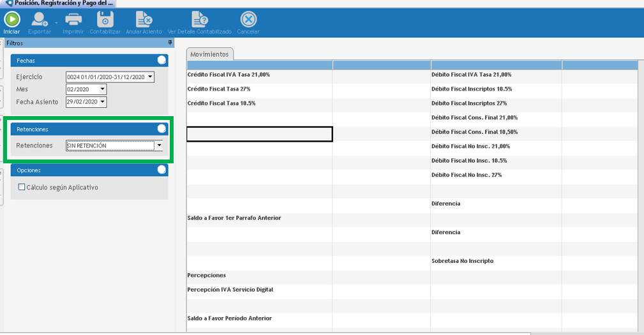Click the Iniciar play icon
The height and width of the screenshot is (335, 644).
click(12, 19)
